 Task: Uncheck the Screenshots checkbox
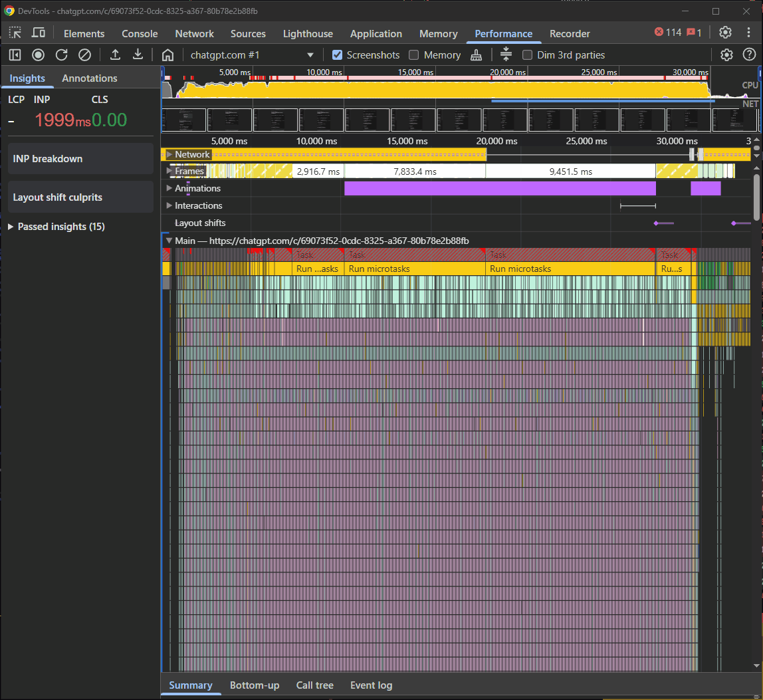[337, 55]
